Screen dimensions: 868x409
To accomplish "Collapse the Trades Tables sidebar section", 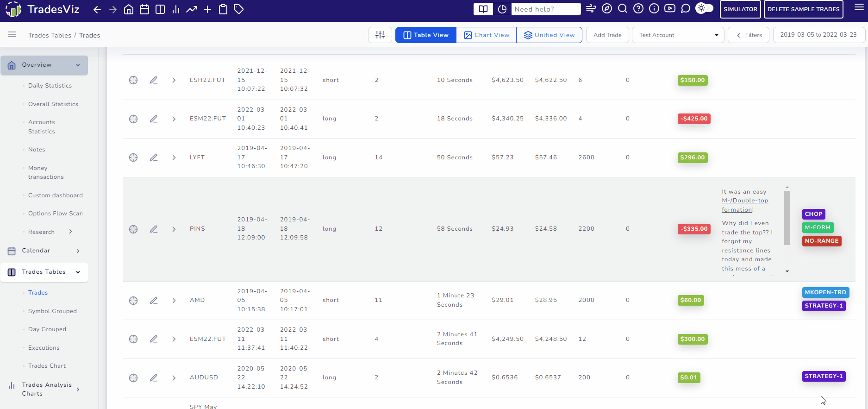I will 44,272.
